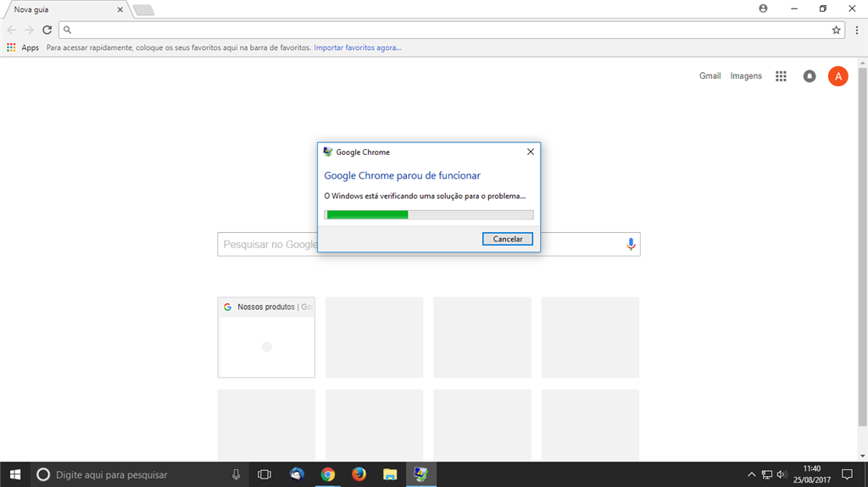Minimize the Chrome window
868x487 pixels.
(x=793, y=8)
